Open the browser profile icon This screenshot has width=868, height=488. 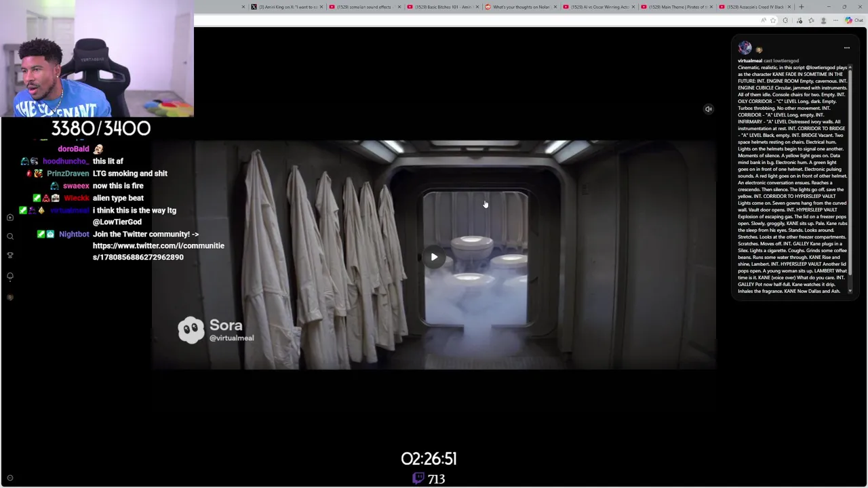[x=824, y=20]
